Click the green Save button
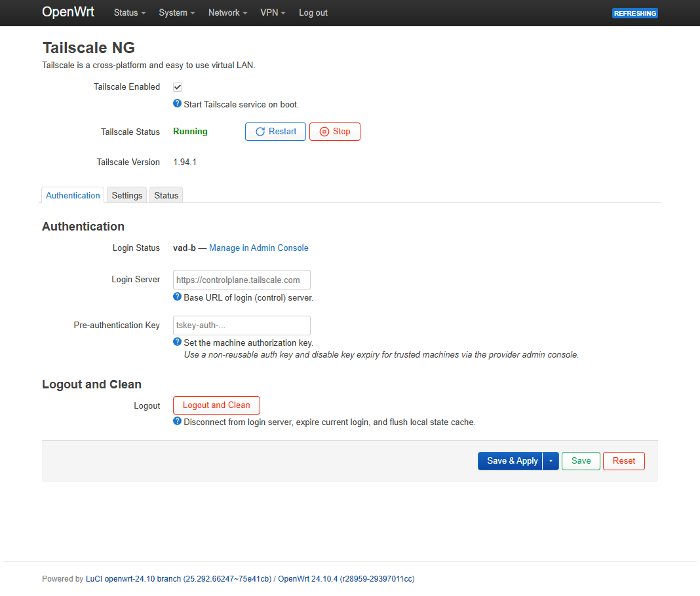700x596 pixels. click(581, 461)
